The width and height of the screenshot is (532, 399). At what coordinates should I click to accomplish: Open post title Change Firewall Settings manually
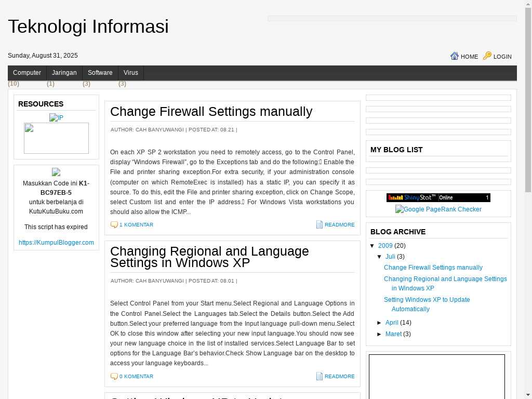pyautogui.click(x=211, y=111)
